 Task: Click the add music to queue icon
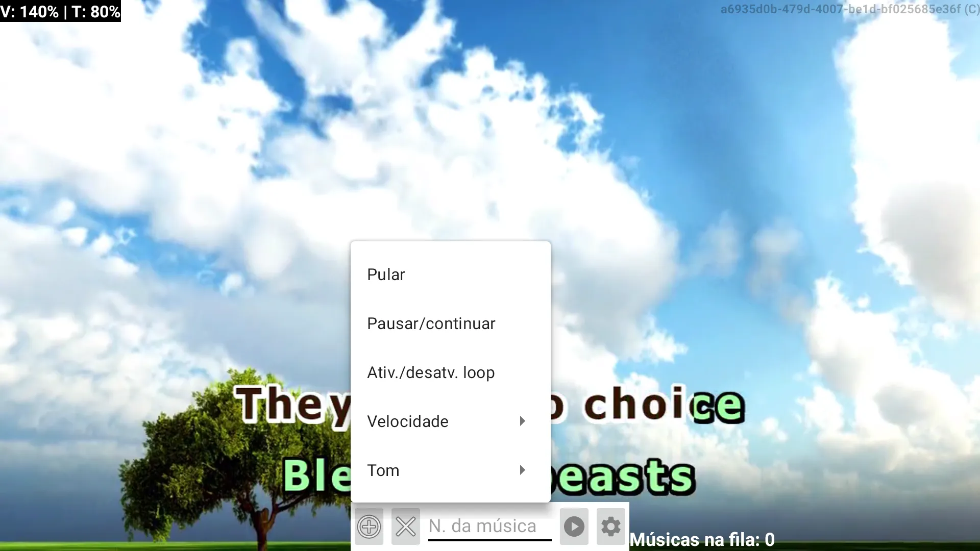369,526
